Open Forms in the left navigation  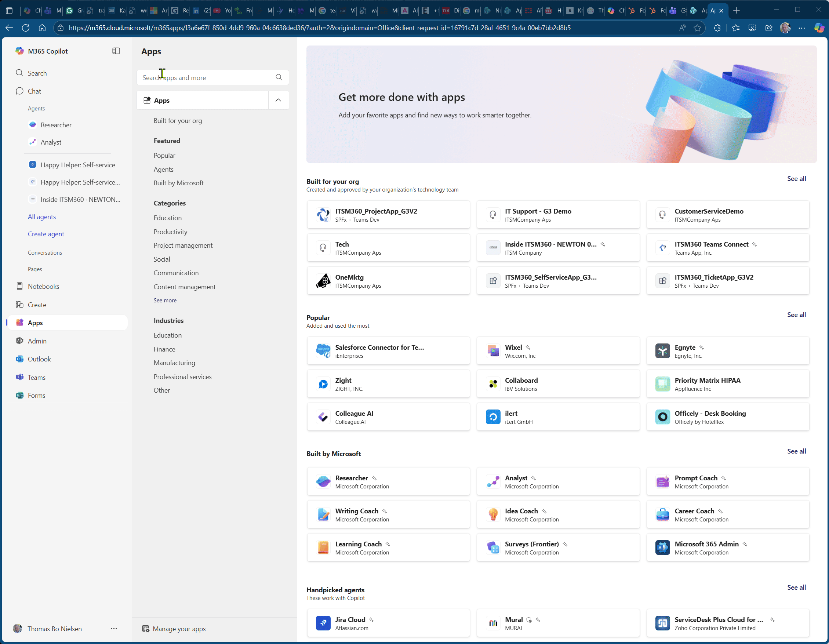tap(36, 395)
